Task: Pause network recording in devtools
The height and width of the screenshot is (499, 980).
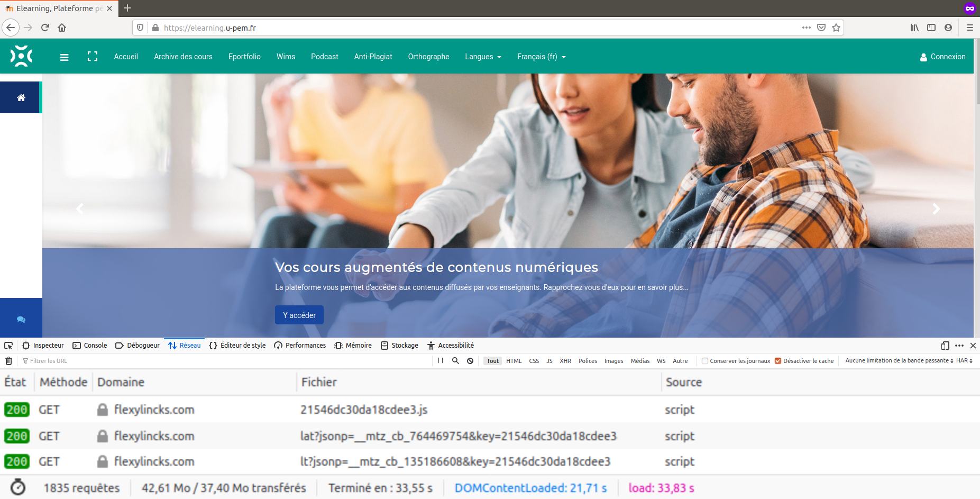Action: [441, 361]
